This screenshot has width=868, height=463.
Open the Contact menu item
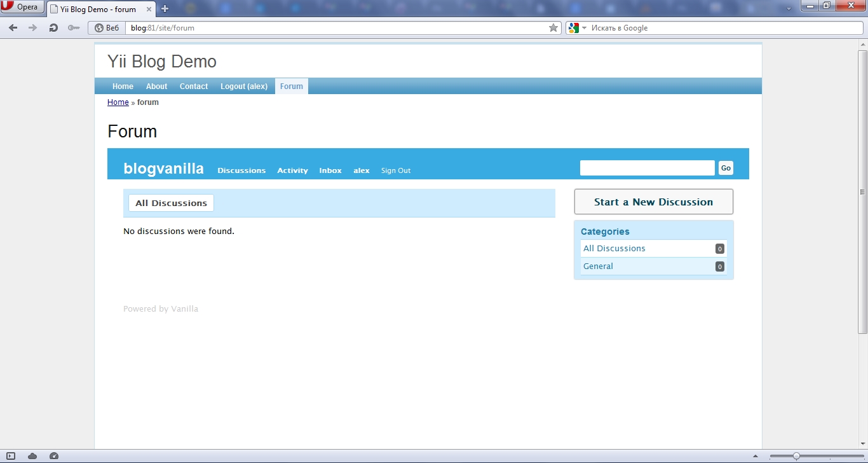pyautogui.click(x=194, y=86)
